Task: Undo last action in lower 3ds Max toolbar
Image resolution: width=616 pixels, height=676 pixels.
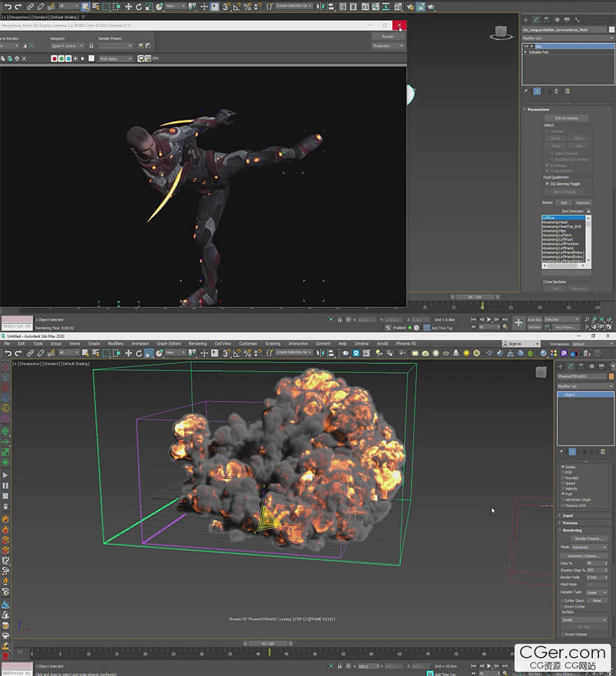Action: point(8,353)
